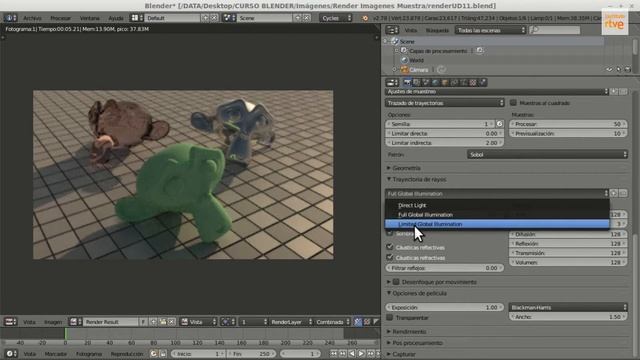The height and width of the screenshot is (360, 640).
Task: Delete the current Scene with X
Action: (x=307, y=18)
